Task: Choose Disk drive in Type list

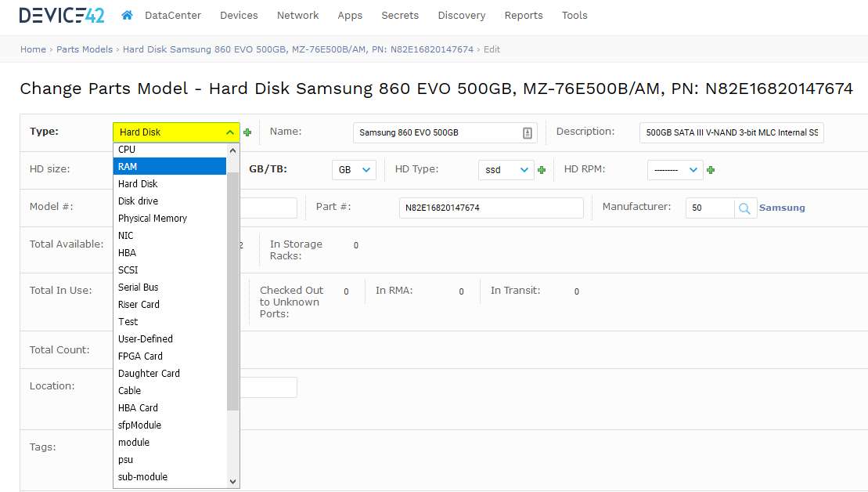Action: (170, 201)
